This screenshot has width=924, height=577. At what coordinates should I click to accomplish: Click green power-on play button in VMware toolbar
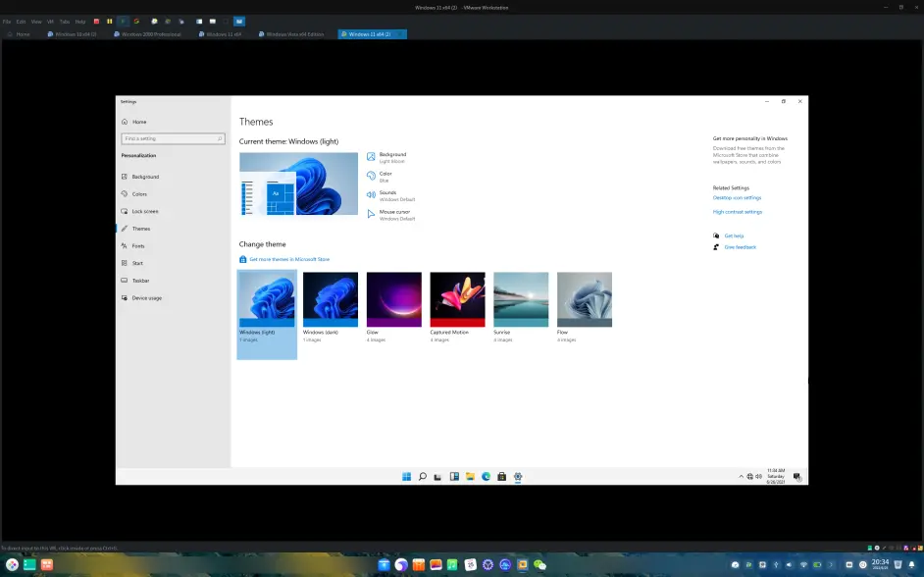click(123, 22)
